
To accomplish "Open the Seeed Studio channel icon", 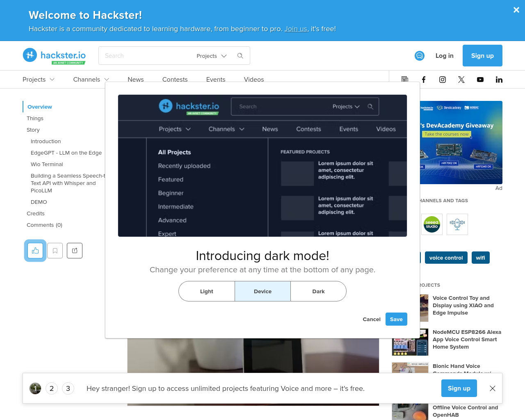I will [x=432, y=224].
